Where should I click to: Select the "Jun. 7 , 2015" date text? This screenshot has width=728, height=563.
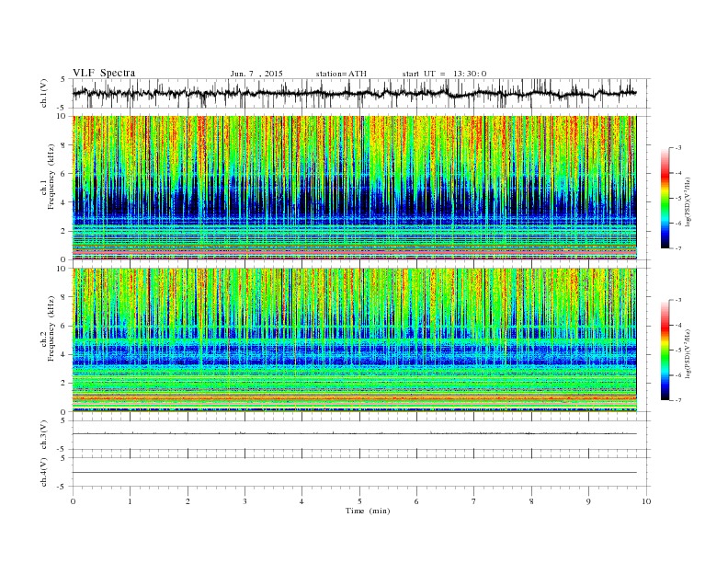[x=256, y=74]
